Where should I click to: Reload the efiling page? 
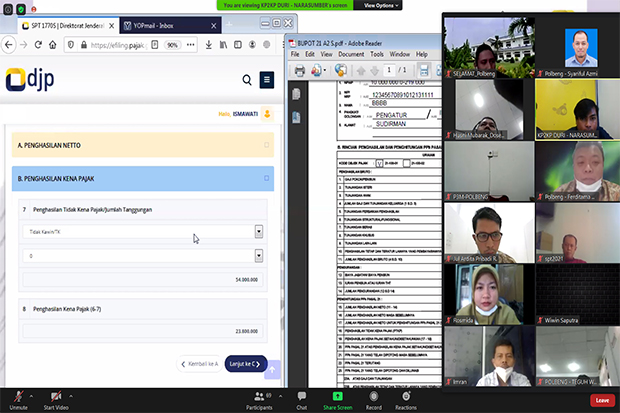38,45
